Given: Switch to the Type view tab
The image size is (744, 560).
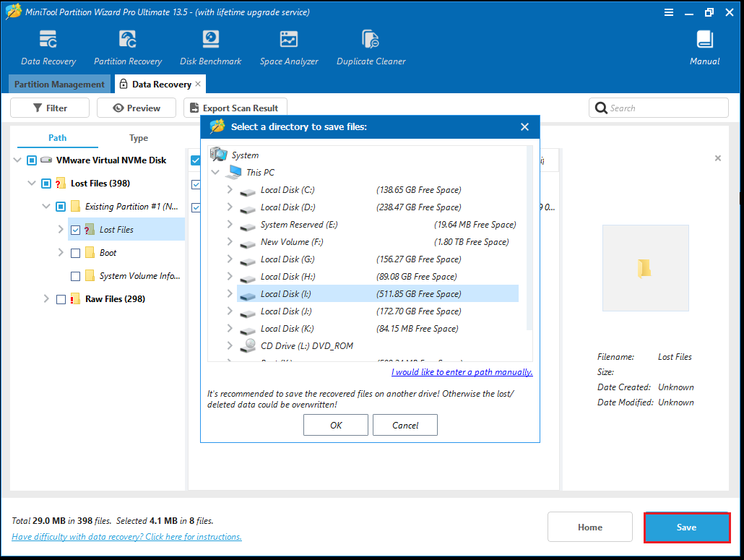Looking at the screenshot, I should 139,137.
